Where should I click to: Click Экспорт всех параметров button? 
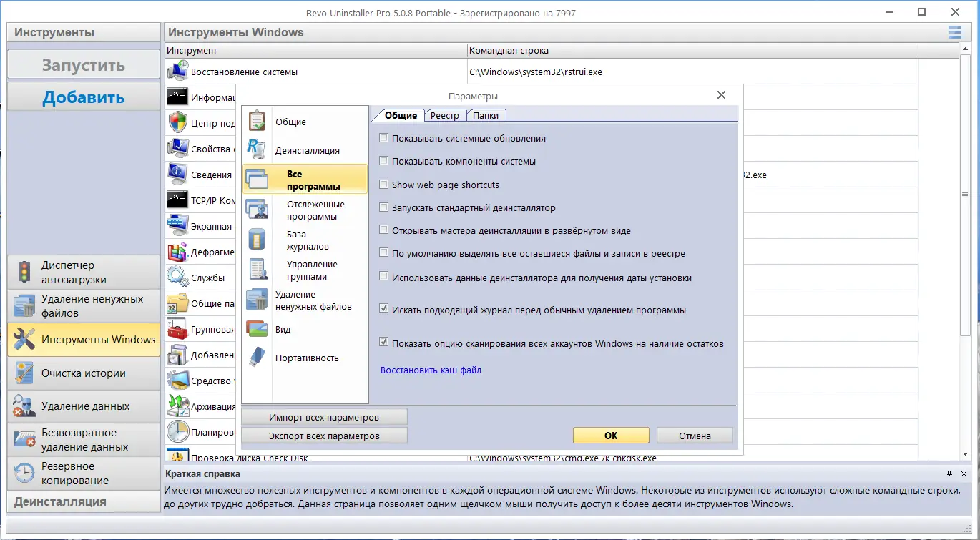[324, 436]
